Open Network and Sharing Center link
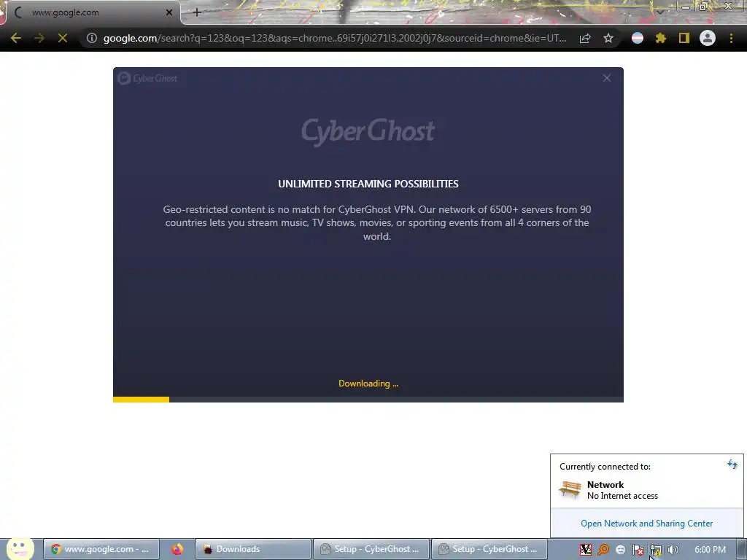 point(646,524)
